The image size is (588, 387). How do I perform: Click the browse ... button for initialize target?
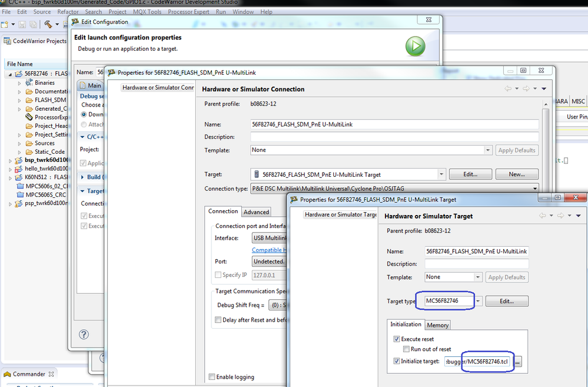coord(517,362)
